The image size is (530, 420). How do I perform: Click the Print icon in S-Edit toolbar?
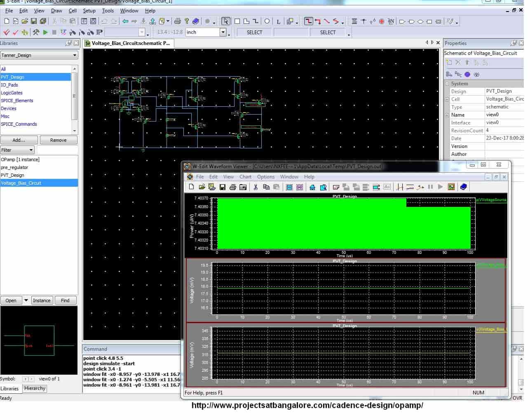point(178,21)
